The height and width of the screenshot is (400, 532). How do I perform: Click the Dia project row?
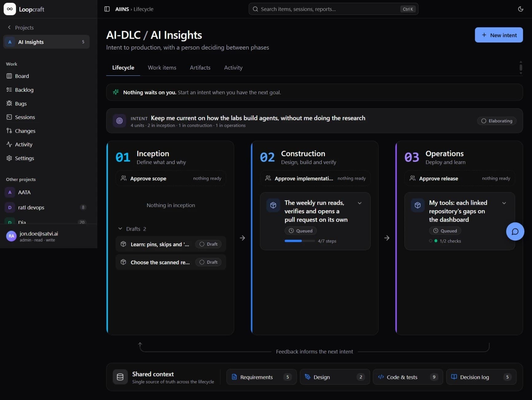click(46, 222)
